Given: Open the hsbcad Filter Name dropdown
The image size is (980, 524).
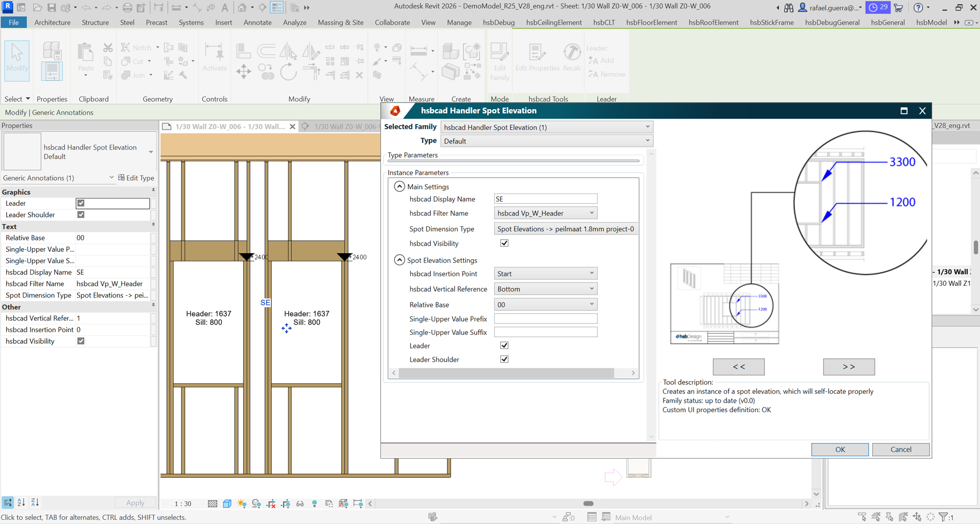Looking at the screenshot, I should (x=545, y=213).
